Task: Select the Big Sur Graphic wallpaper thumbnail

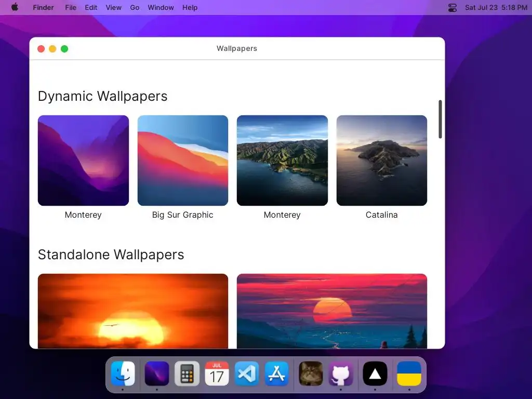Action: pyautogui.click(x=183, y=161)
